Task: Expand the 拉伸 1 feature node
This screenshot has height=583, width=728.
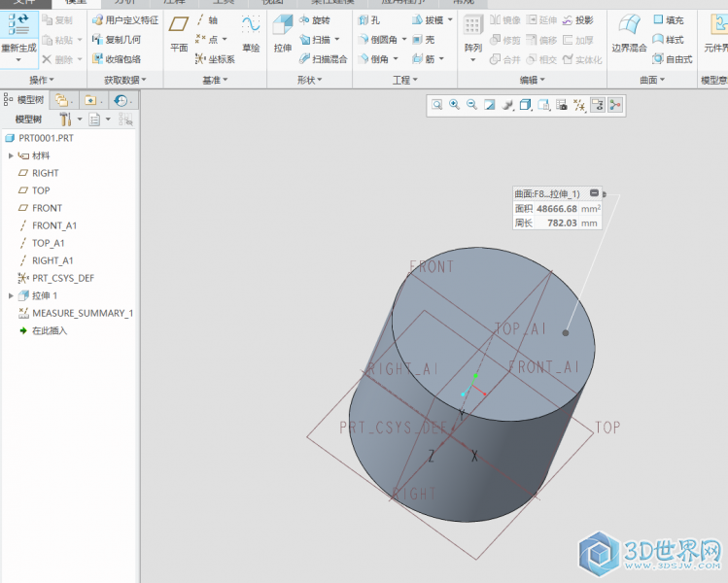Action: coord(11,295)
